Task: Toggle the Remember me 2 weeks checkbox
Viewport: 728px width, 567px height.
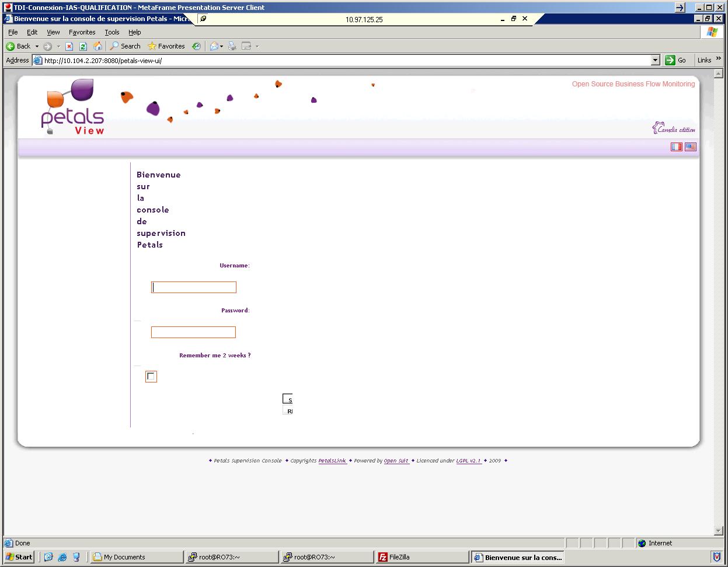Action: tap(151, 377)
